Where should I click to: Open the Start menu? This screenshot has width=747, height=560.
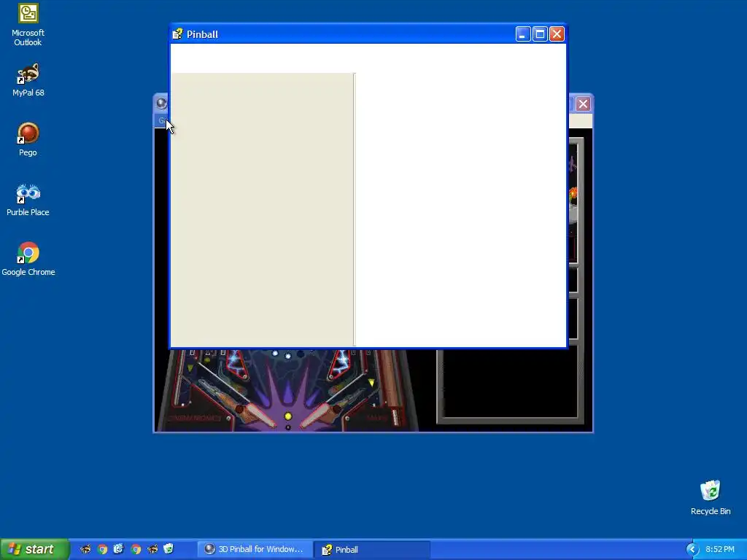pos(34,549)
